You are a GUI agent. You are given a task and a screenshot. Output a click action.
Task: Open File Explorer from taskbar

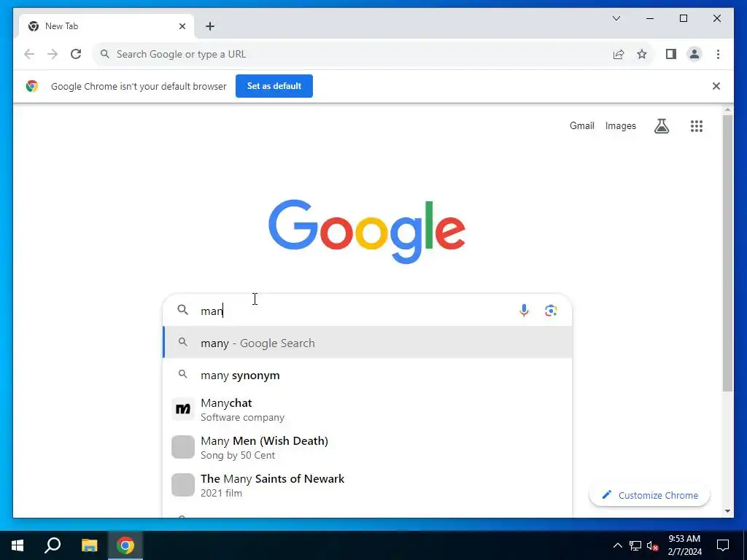[89, 545]
